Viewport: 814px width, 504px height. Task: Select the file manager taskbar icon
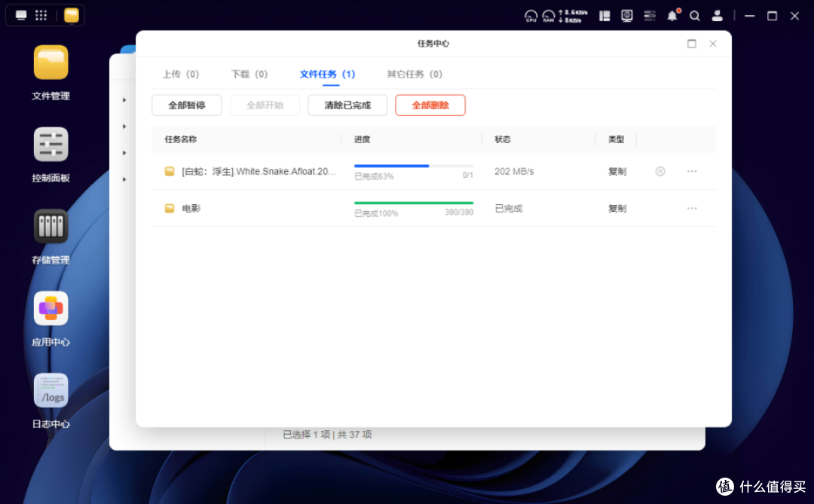coord(71,15)
